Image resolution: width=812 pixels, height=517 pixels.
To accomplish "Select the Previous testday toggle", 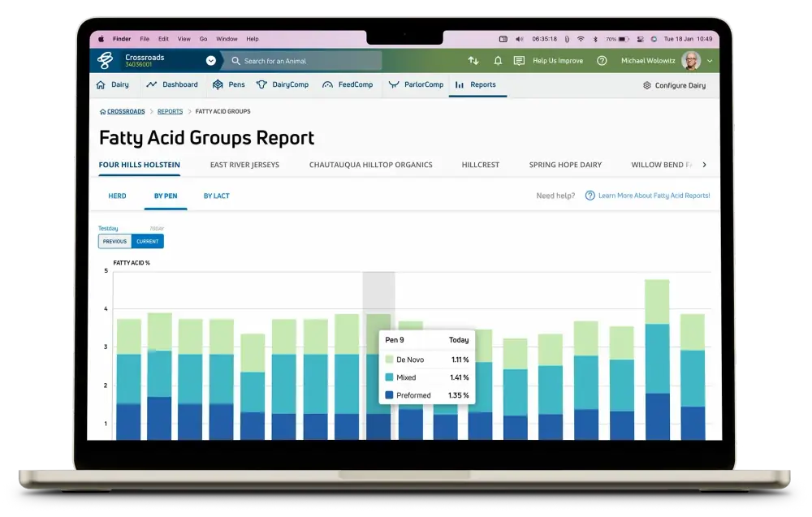I will click(115, 241).
